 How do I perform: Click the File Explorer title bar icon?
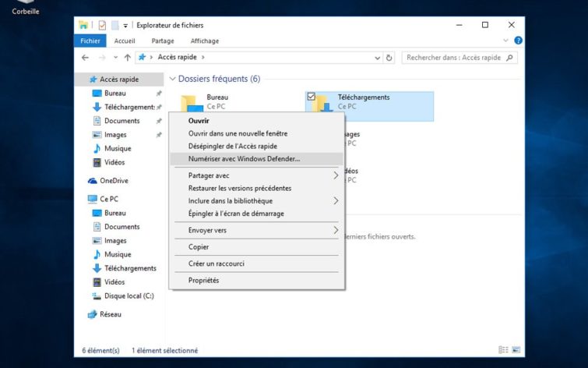[x=83, y=25]
